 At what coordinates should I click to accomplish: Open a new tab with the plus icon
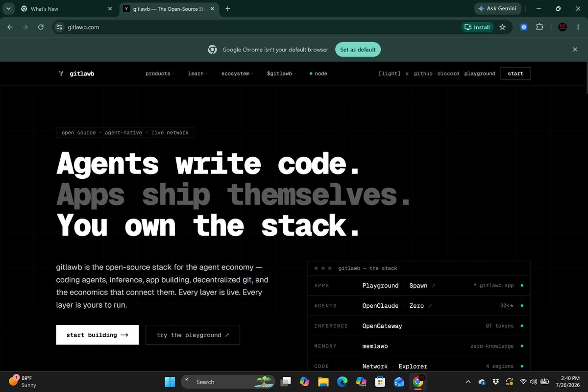[228, 9]
